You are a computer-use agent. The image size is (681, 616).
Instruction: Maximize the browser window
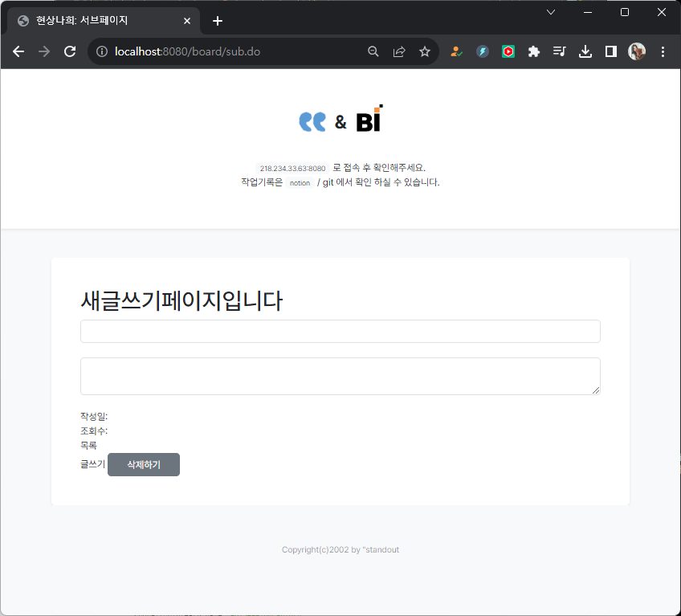tap(625, 12)
